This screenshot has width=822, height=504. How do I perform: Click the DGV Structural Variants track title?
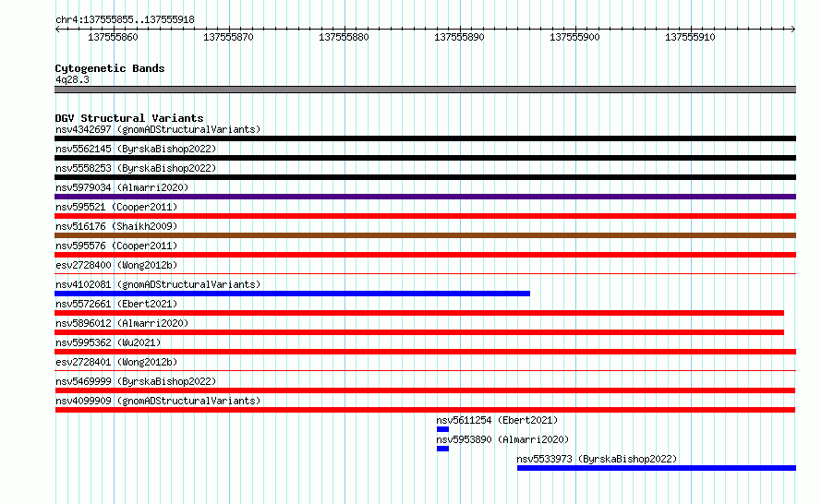129,118
